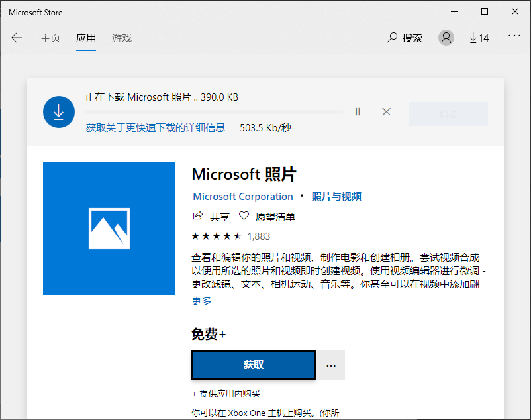Open the search (搜索) box
The width and height of the screenshot is (531, 420).
click(x=405, y=38)
